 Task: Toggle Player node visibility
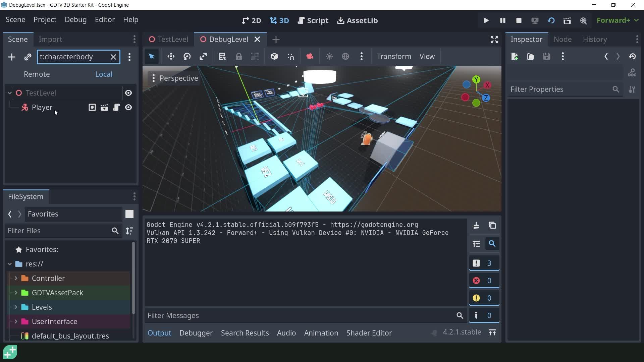128,107
